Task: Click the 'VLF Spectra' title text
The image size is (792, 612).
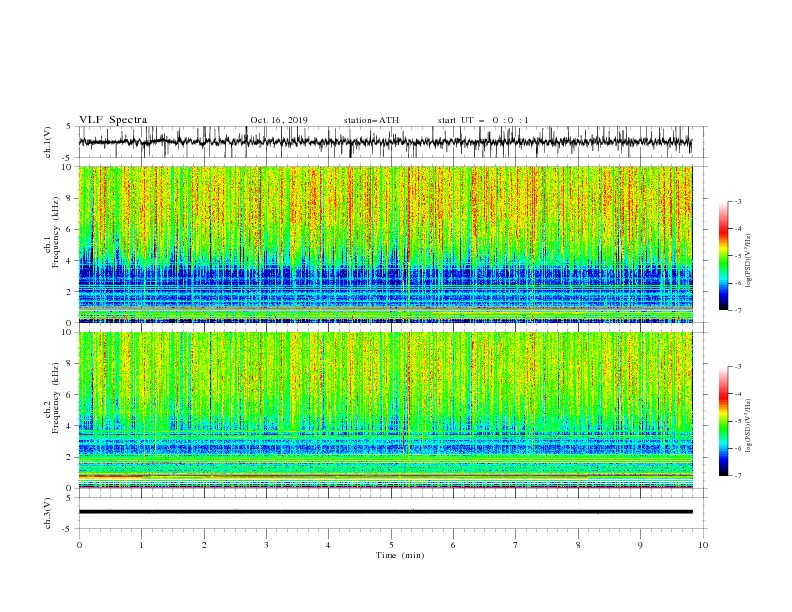Action: pos(113,120)
